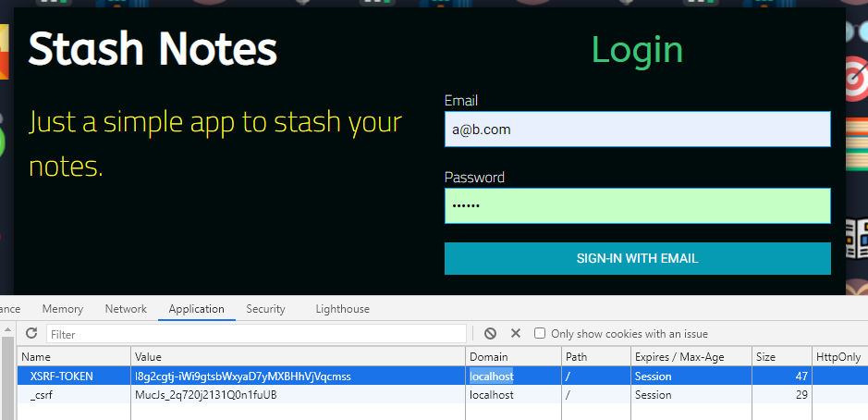Clear all cookies with the block icon
Screen dimensions: 868x420
click(490, 333)
